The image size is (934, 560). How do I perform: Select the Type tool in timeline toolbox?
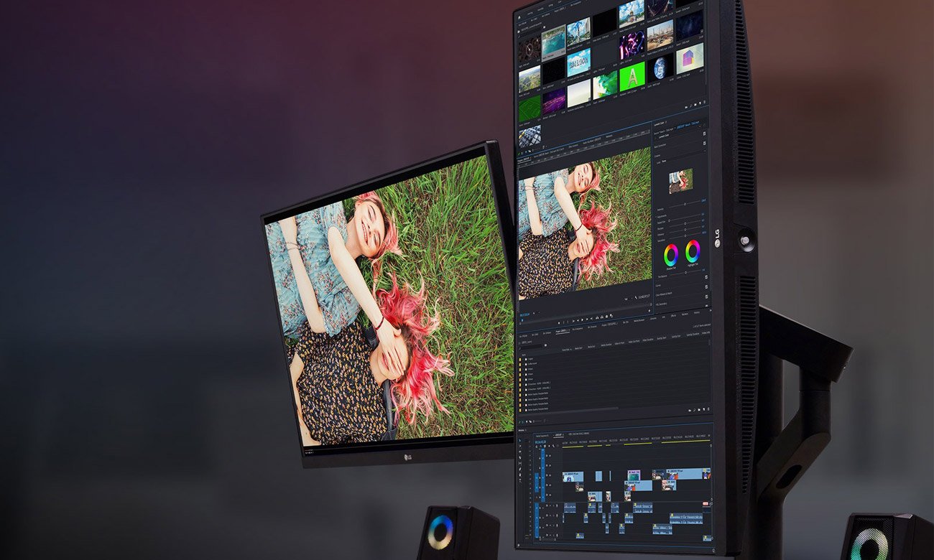(x=520, y=480)
